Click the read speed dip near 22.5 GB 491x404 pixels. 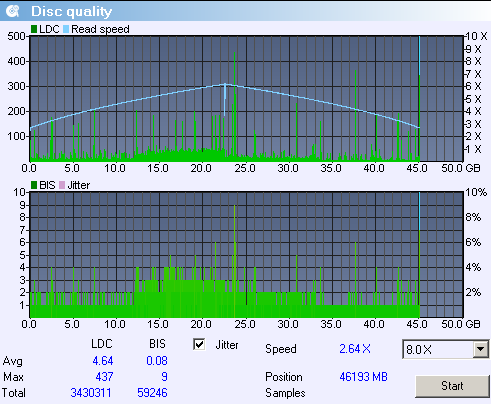[225, 99]
